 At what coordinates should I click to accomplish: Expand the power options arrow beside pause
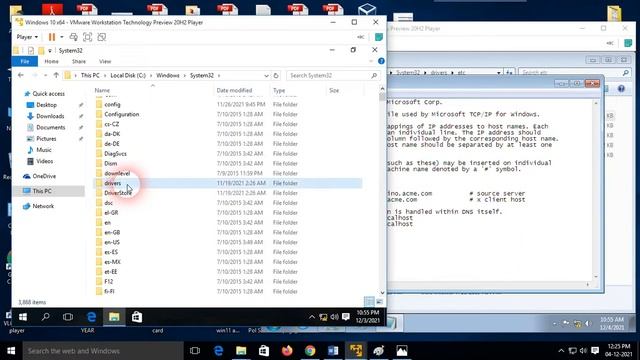coord(62,37)
